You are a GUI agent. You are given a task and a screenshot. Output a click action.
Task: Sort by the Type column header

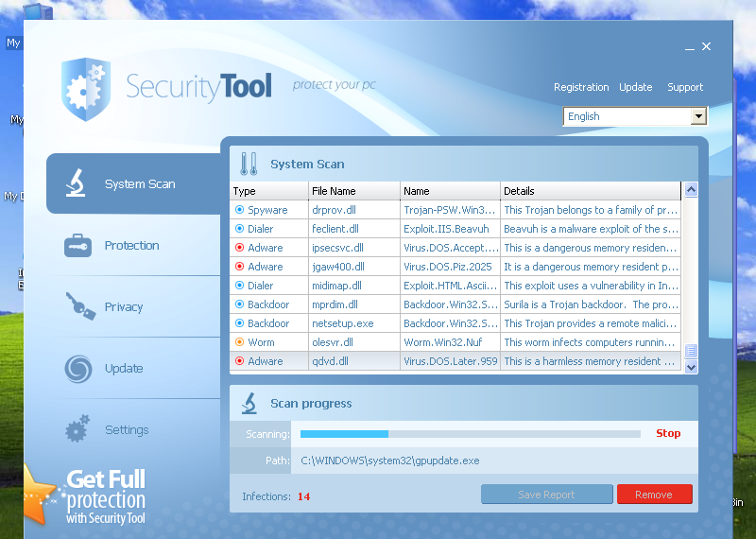(x=269, y=191)
